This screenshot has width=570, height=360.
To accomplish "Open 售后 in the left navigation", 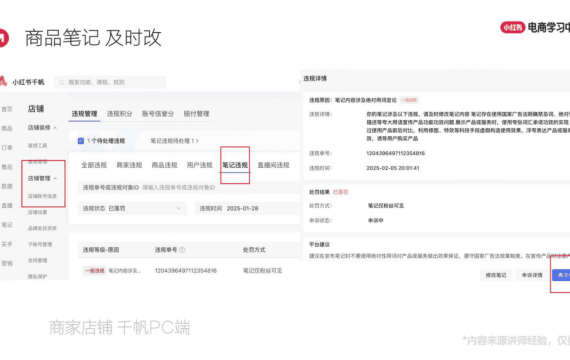I will (x=7, y=167).
